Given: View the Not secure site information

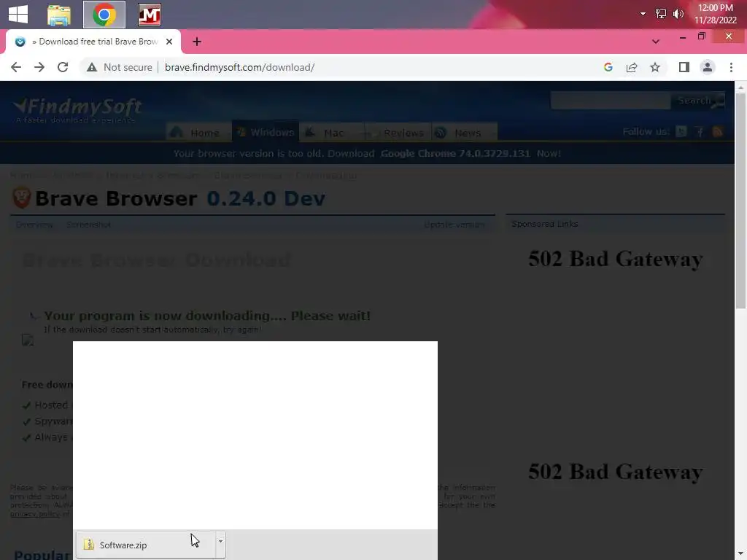Looking at the screenshot, I should pos(119,67).
